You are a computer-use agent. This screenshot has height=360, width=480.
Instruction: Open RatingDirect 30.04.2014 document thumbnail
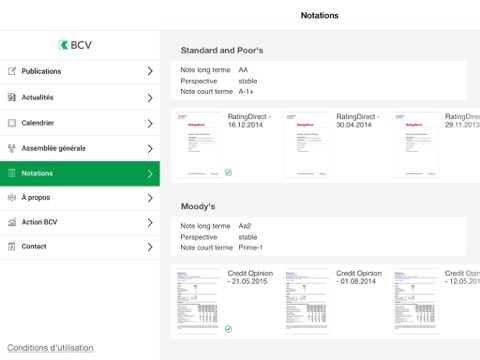pos(307,145)
